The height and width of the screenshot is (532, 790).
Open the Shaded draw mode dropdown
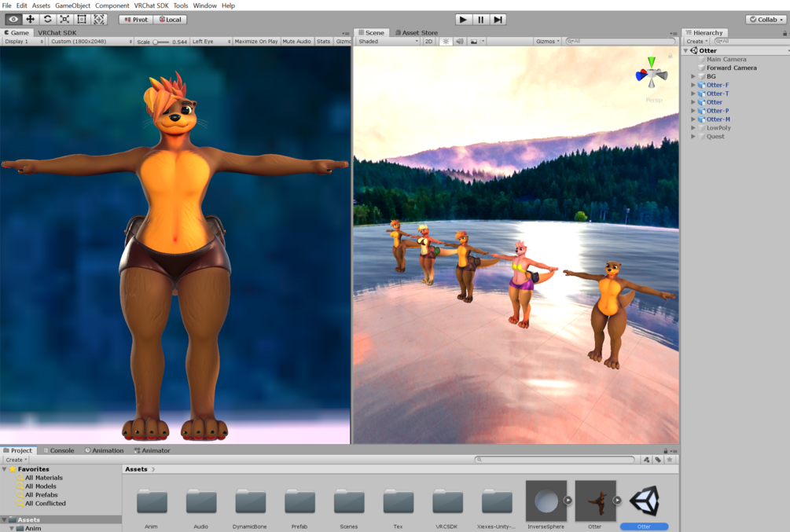coord(388,42)
